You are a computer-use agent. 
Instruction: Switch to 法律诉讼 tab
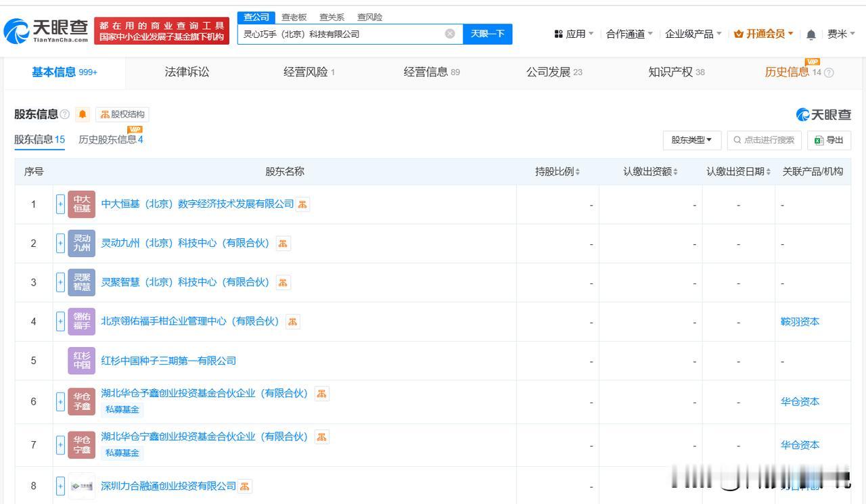point(187,72)
